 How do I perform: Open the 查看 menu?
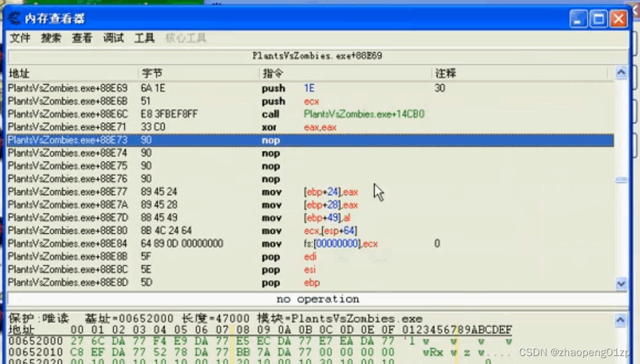tap(82, 38)
